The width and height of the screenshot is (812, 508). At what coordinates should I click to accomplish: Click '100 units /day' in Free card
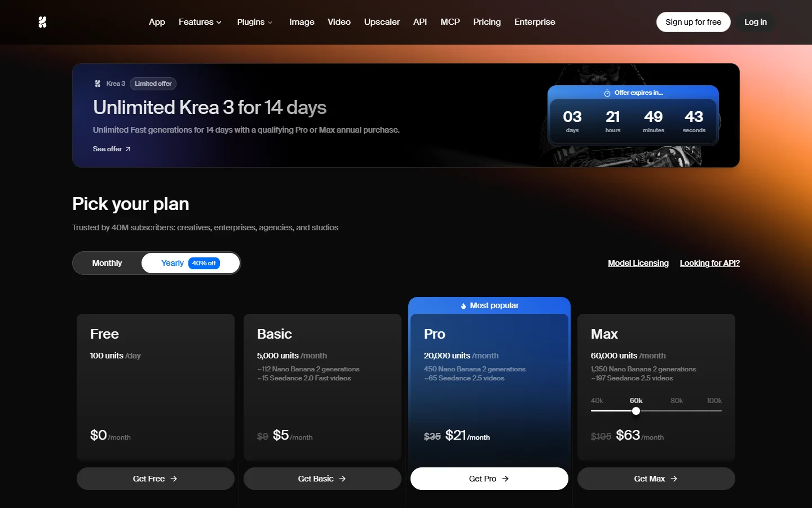pyautogui.click(x=116, y=356)
